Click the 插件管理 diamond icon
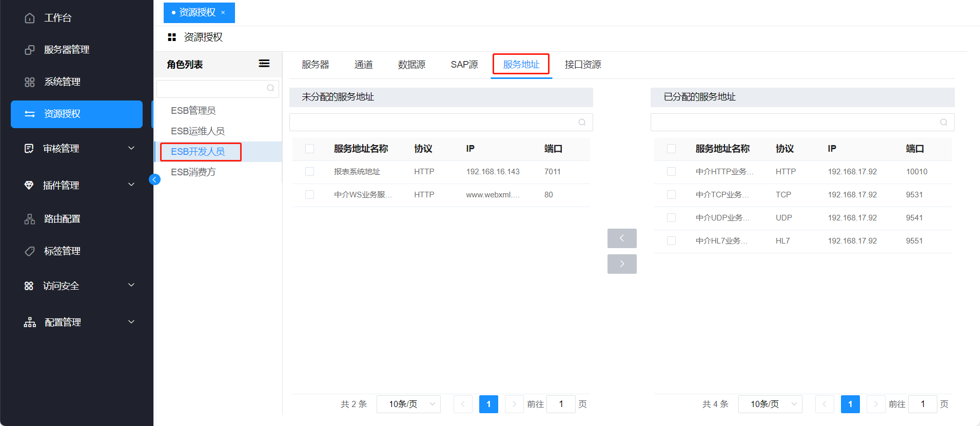The width and height of the screenshot is (980, 426). pos(29,185)
